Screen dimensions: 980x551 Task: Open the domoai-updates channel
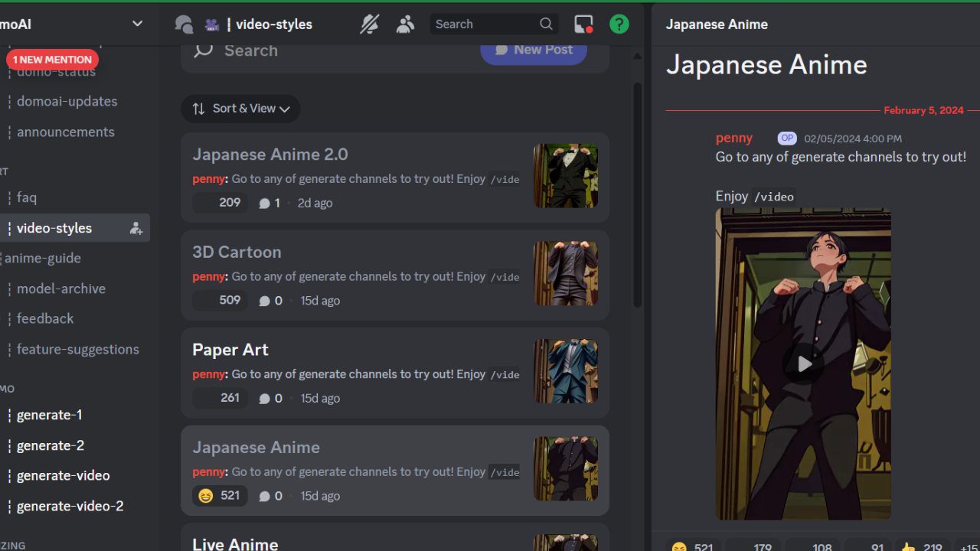tap(67, 101)
